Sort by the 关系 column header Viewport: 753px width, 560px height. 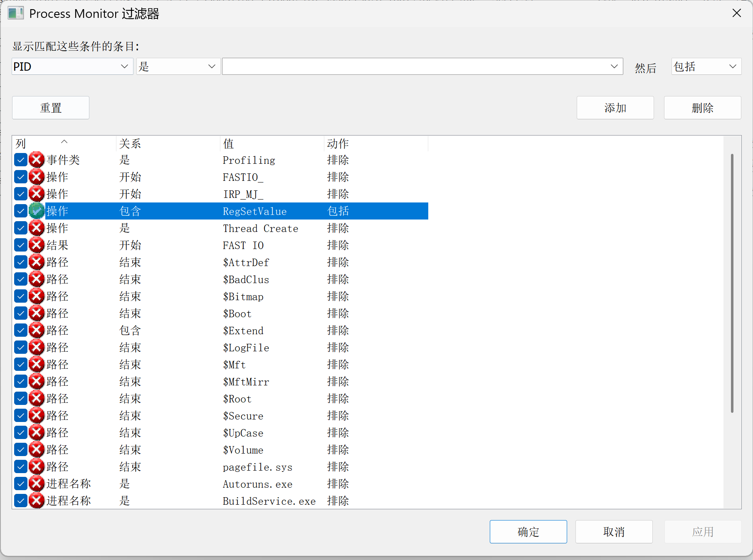click(168, 143)
